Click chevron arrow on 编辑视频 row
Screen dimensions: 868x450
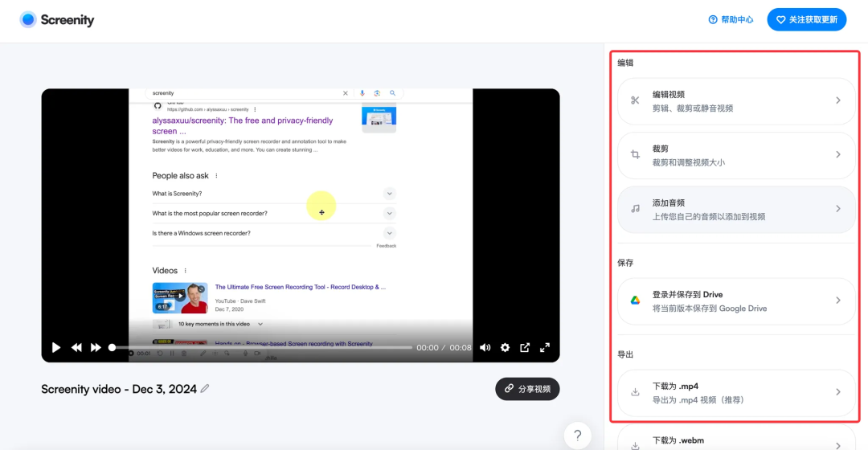point(838,100)
